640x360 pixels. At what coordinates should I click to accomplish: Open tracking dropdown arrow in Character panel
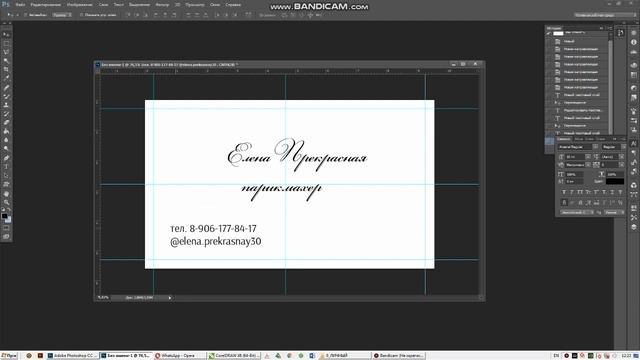[x=622, y=165]
